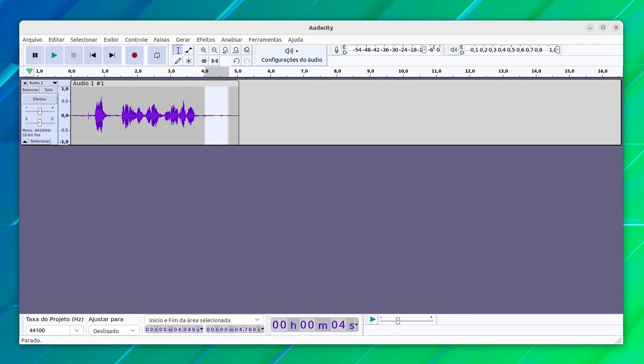This screenshot has height=364, width=644.
Task: Toggle loop playback button
Action: point(157,55)
